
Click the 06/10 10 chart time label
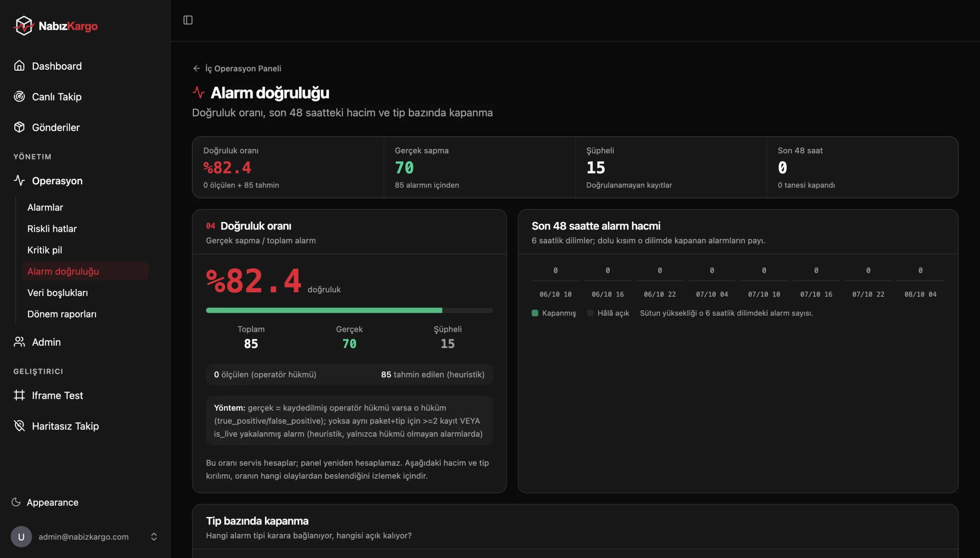tap(555, 294)
